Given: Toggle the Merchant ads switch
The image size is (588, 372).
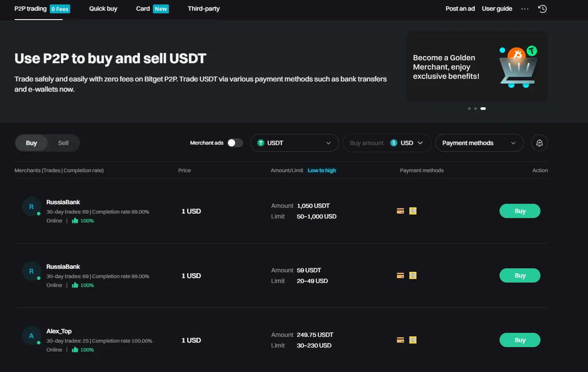Looking at the screenshot, I should pos(235,143).
